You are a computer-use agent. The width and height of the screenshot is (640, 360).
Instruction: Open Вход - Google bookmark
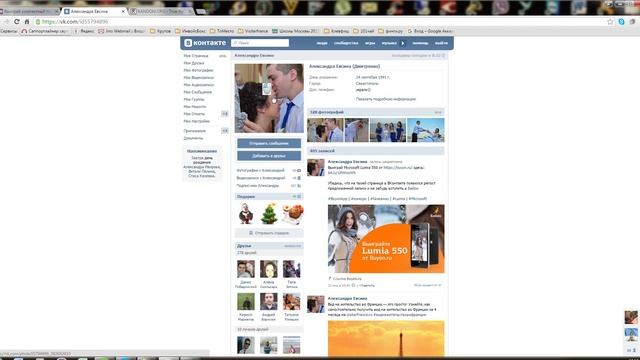(x=431, y=31)
